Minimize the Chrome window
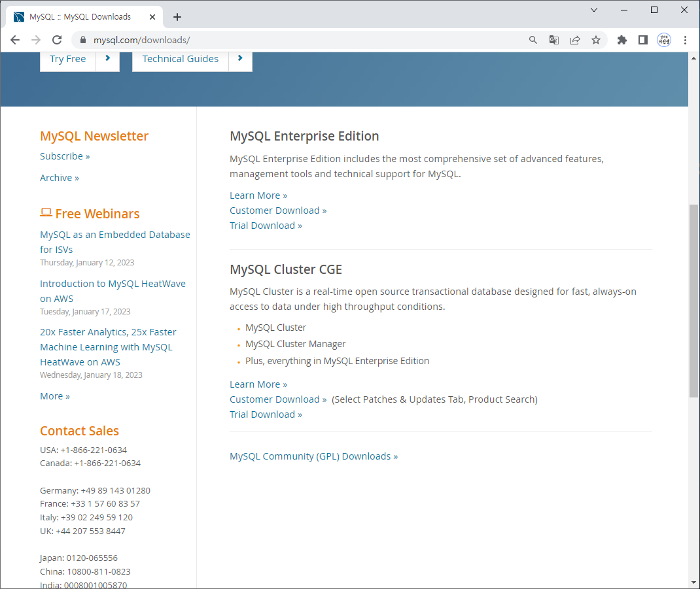The width and height of the screenshot is (700, 589). tap(624, 10)
